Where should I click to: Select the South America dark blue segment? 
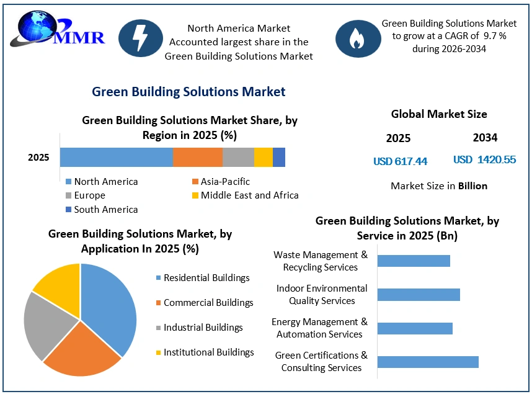pos(279,157)
